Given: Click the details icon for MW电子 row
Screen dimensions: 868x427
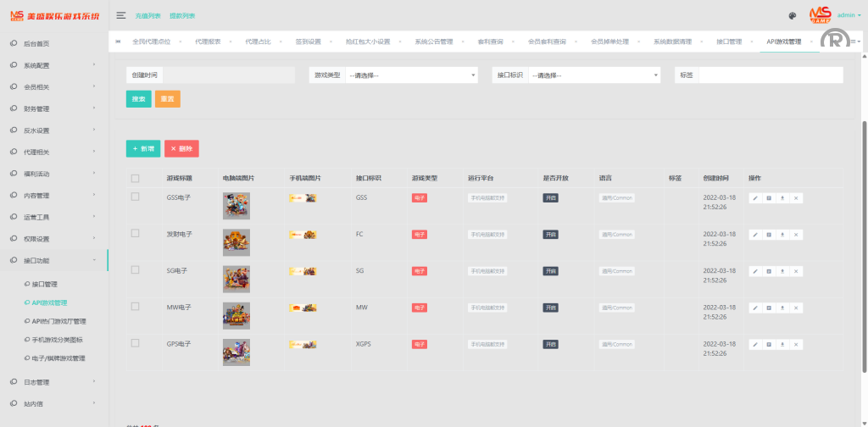Looking at the screenshot, I should click(x=769, y=308).
